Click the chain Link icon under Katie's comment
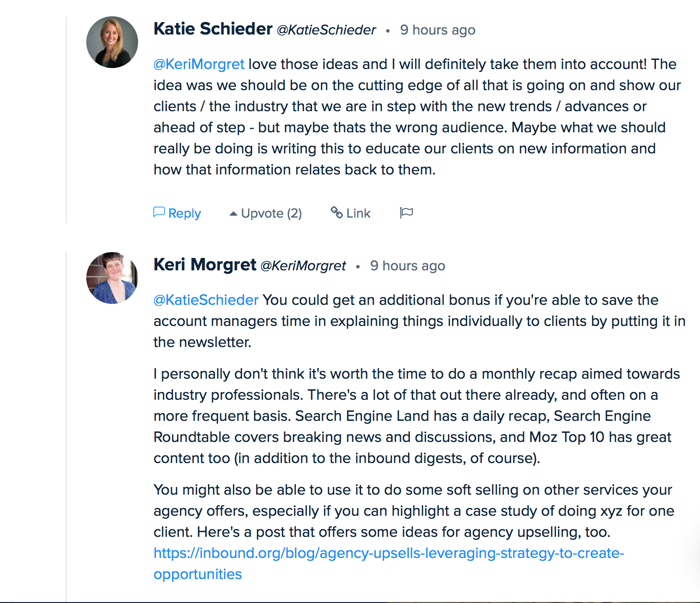Viewport: 700px width, 603px height. [x=337, y=212]
